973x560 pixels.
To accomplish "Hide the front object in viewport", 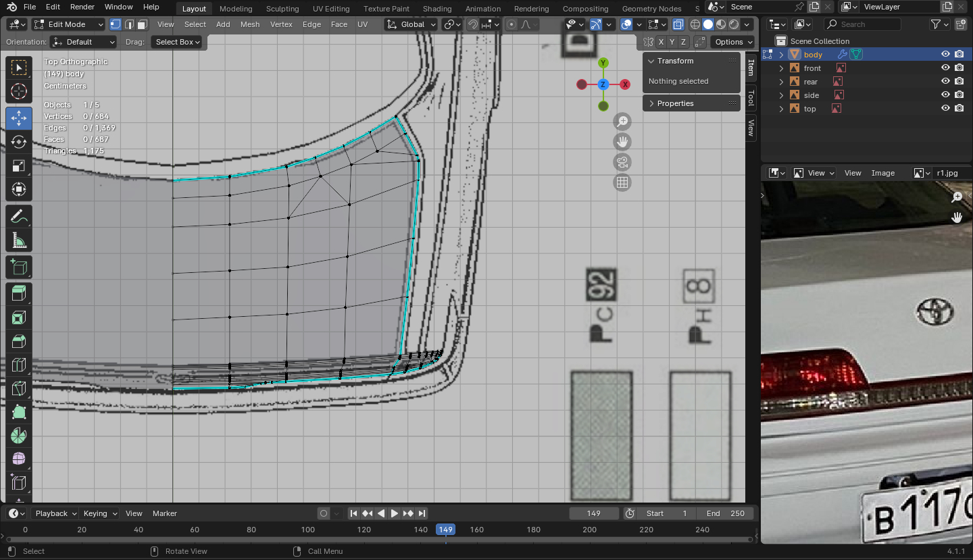I will [945, 68].
